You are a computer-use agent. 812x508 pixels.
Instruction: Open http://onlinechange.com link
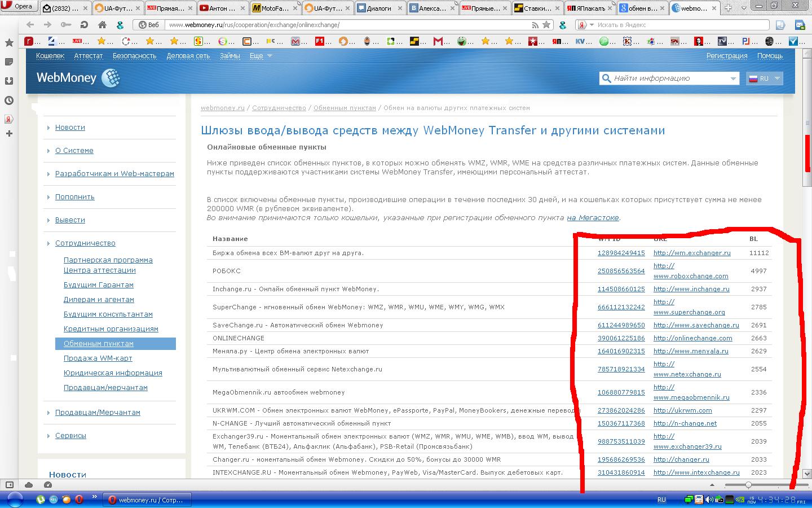coord(692,338)
